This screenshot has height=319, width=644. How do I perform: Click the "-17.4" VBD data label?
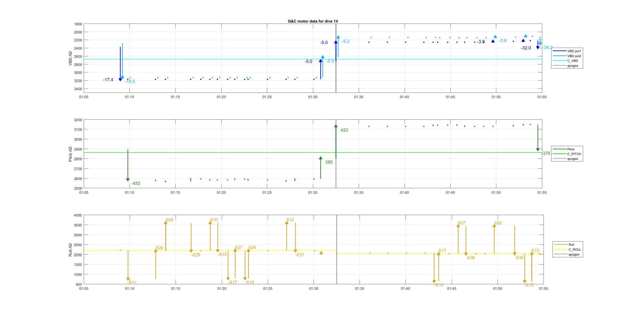pos(108,80)
